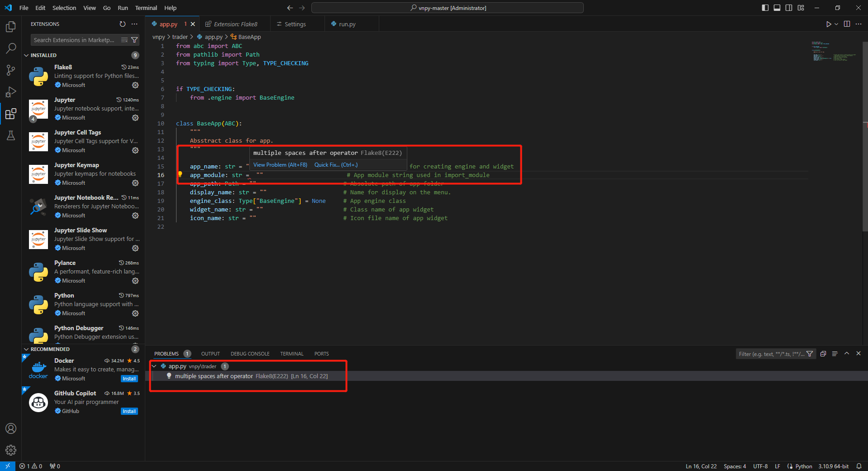The image size is (868, 471).
Task: Open Extensions views and more actions menu
Action: [134, 24]
